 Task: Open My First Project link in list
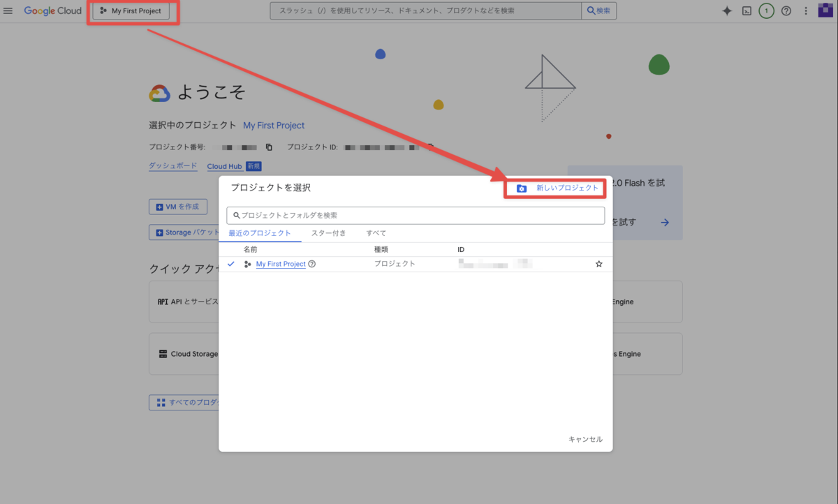281,264
